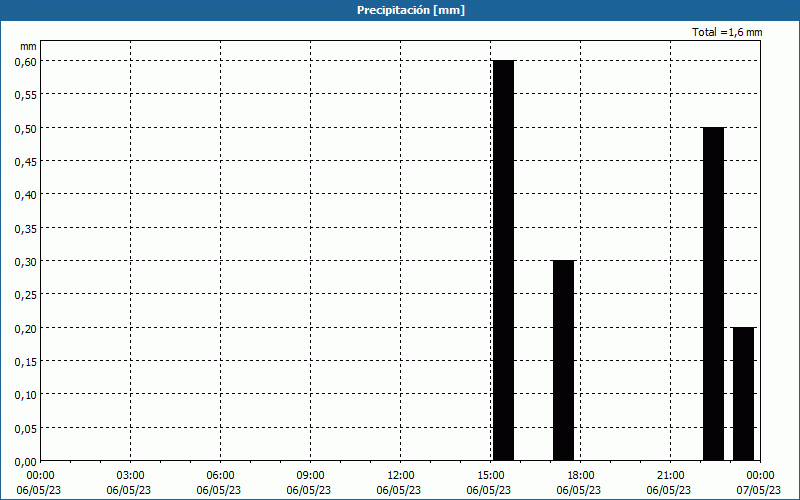Click the 09:00 time axis label
Screen dimensions: 800x500
(310, 476)
